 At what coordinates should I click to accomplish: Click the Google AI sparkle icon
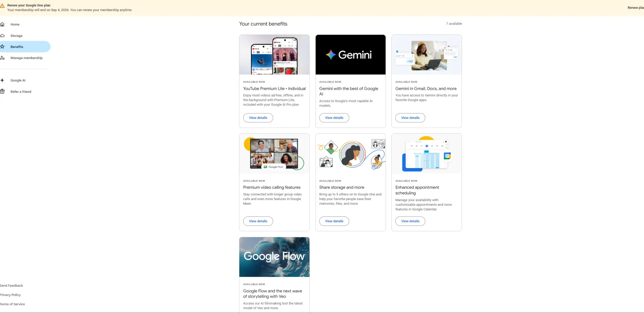coord(2,80)
